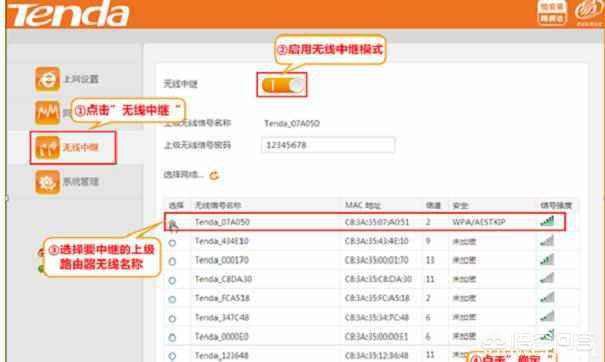Click network name Tenda_FCA518
605x362 pixels.
coord(222,298)
